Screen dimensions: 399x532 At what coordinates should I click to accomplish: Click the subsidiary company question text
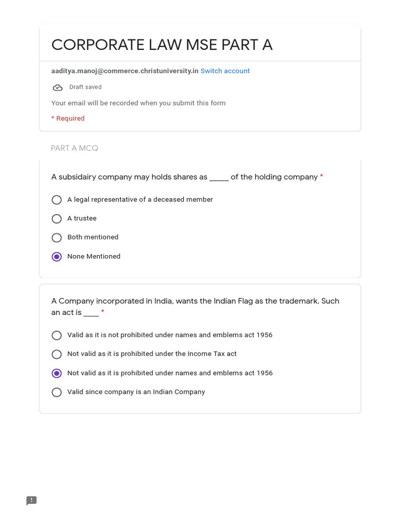[184, 177]
